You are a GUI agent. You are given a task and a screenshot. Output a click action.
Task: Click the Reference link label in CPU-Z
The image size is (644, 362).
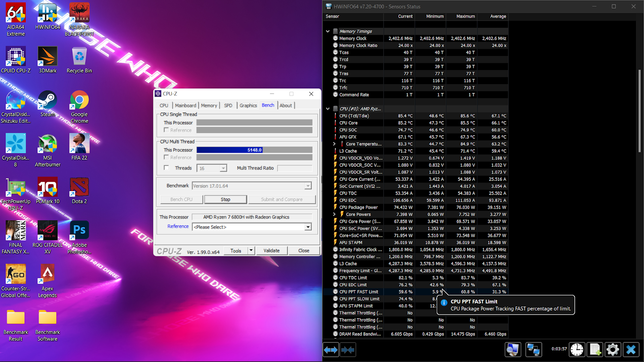(x=178, y=226)
